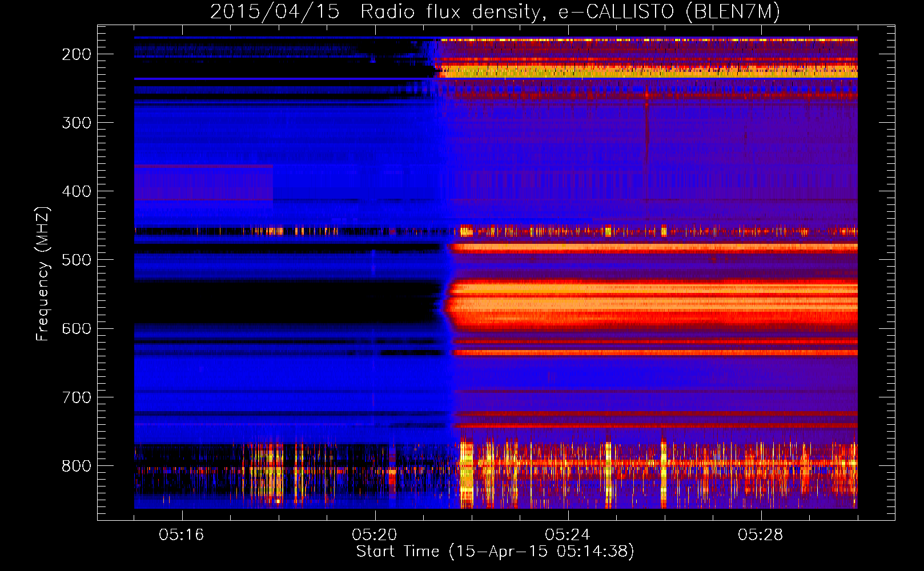This screenshot has width=924, height=571.
Task: Click the 05:28 time tick label
Action: point(761,535)
